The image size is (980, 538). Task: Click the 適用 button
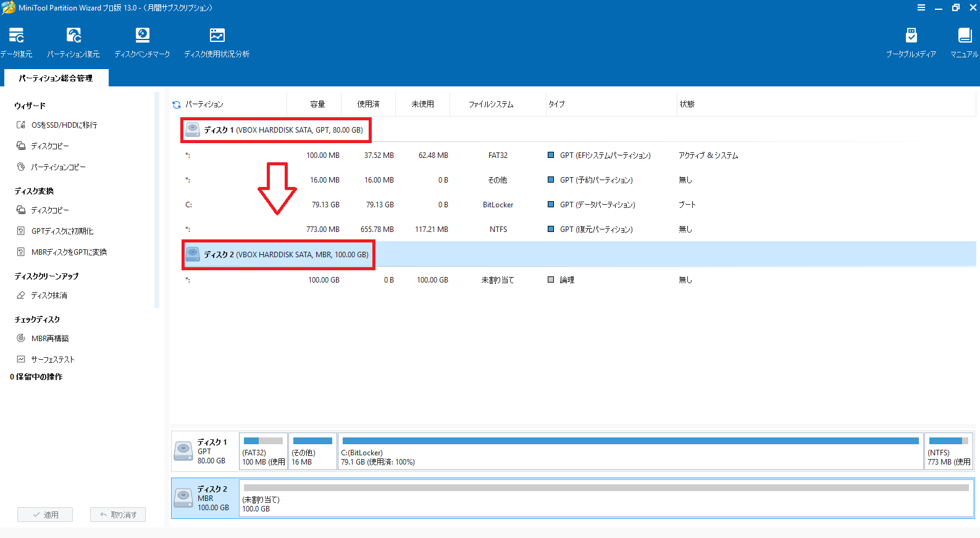pyautogui.click(x=45, y=515)
